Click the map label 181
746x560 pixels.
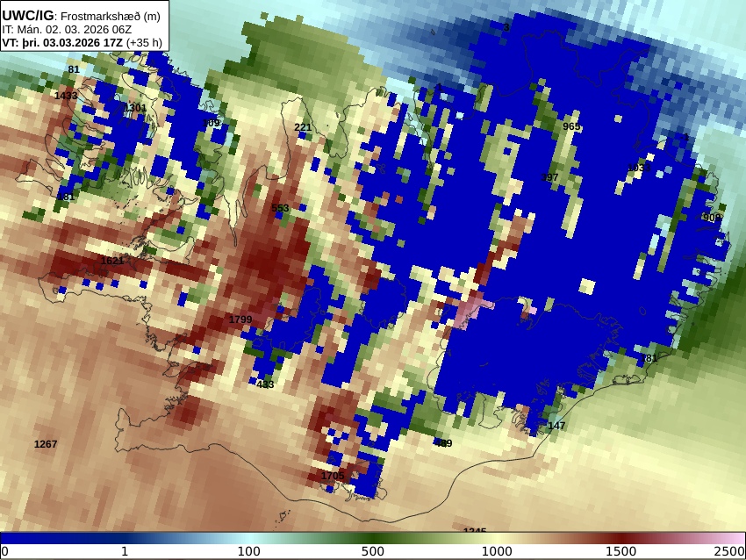pos(66,197)
